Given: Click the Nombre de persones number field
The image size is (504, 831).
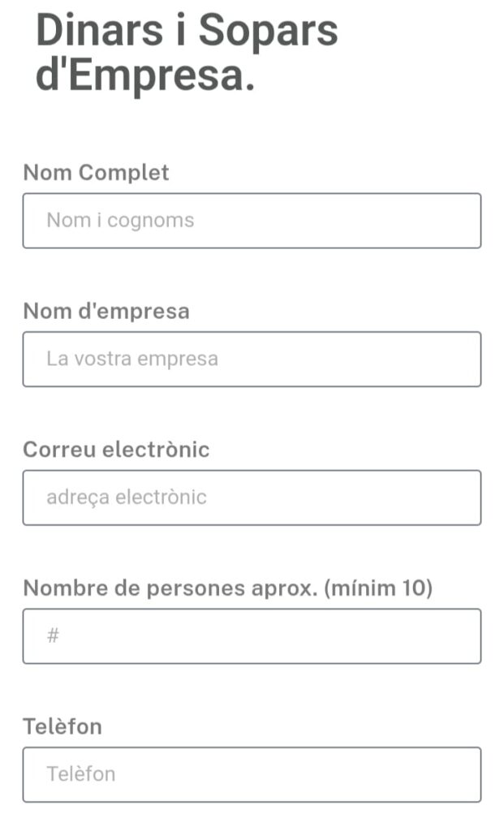Looking at the screenshot, I should (x=252, y=636).
